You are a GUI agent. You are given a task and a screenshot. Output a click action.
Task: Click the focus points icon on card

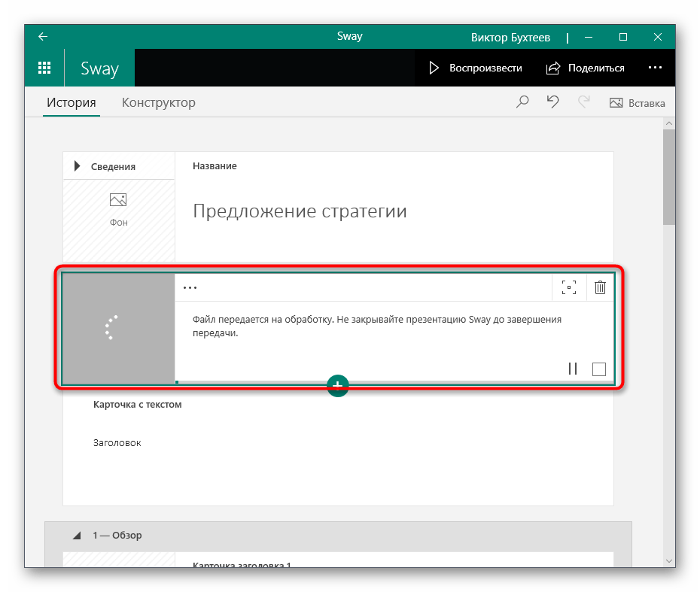569,287
